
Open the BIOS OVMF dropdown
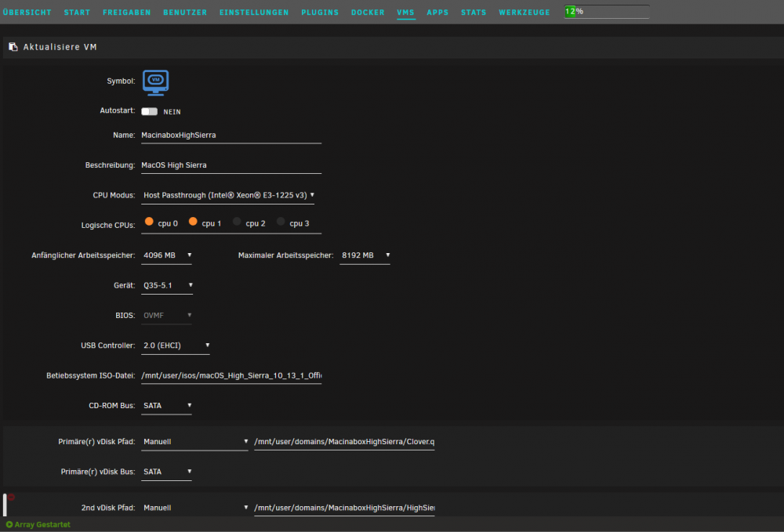click(x=167, y=315)
